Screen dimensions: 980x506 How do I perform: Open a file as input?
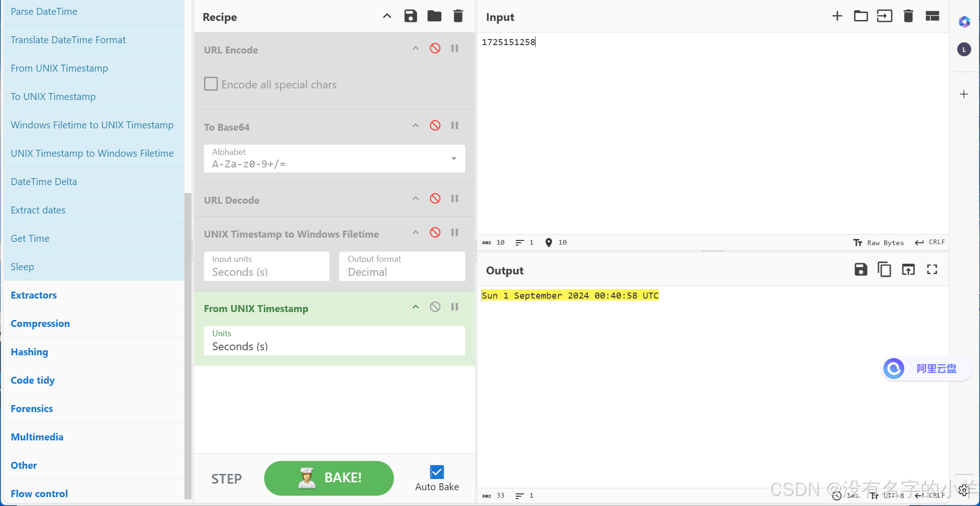[884, 16]
